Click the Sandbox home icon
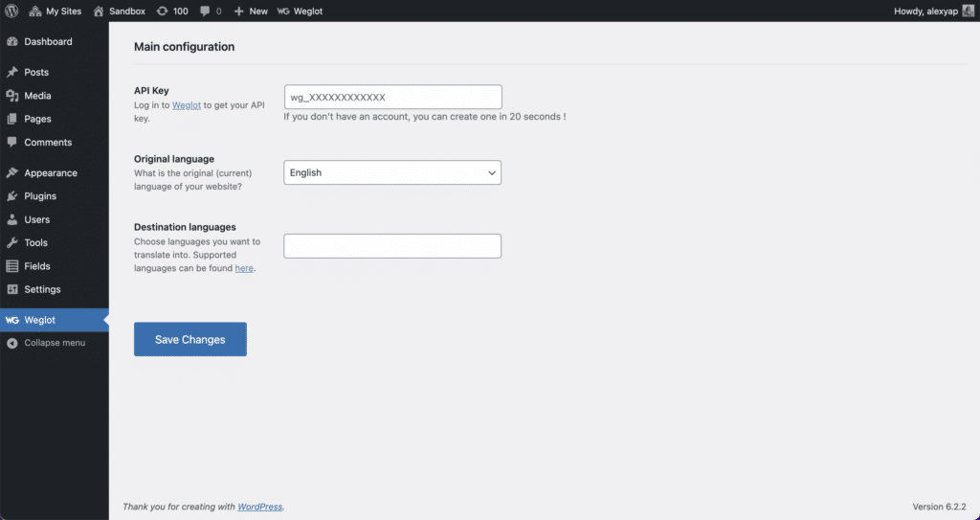The image size is (980, 520). pos(99,11)
